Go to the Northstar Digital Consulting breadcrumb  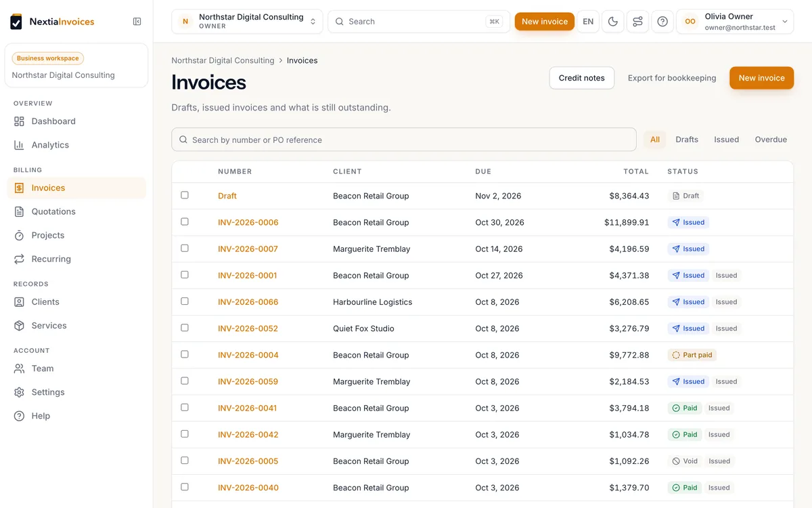pyautogui.click(x=223, y=60)
